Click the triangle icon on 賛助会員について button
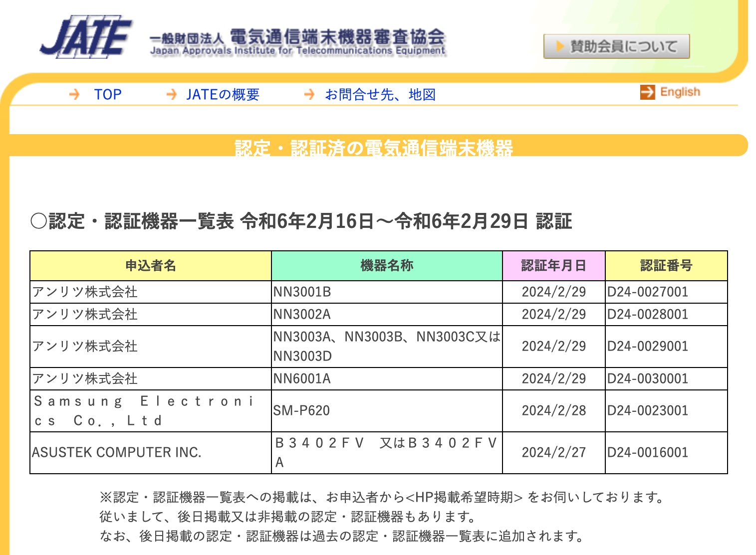 point(560,46)
